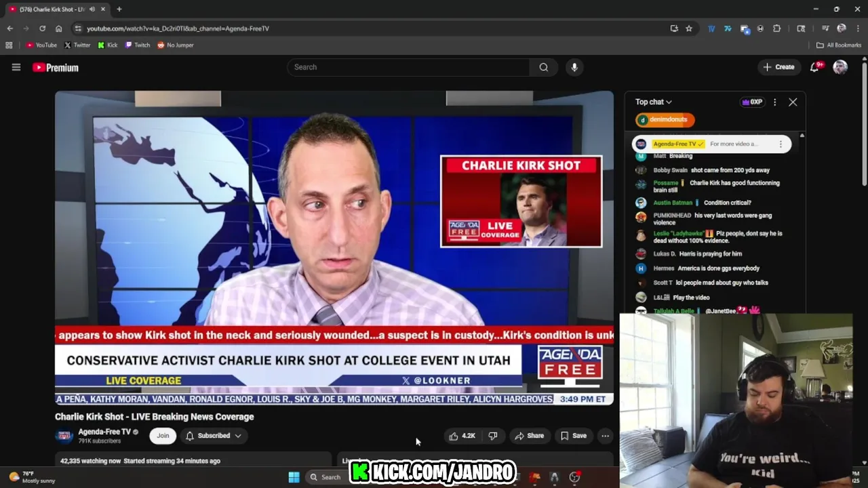Click the Windows taskbar Search box
This screenshot has height=488, width=868.
tap(328, 477)
